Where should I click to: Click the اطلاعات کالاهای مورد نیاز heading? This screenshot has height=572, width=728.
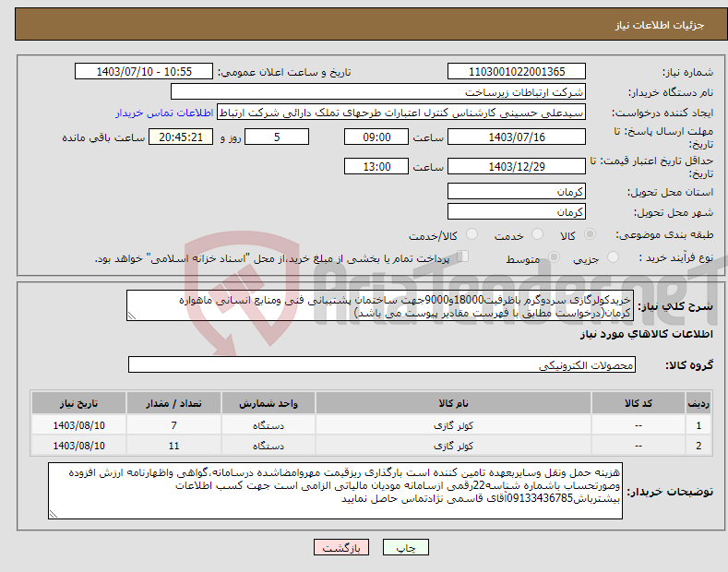click(646, 334)
